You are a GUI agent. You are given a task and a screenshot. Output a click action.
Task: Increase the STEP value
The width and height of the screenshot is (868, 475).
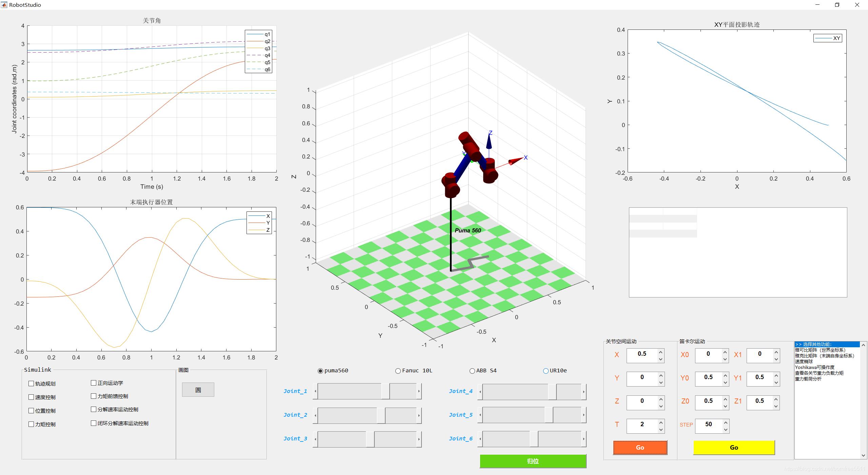[725, 423]
